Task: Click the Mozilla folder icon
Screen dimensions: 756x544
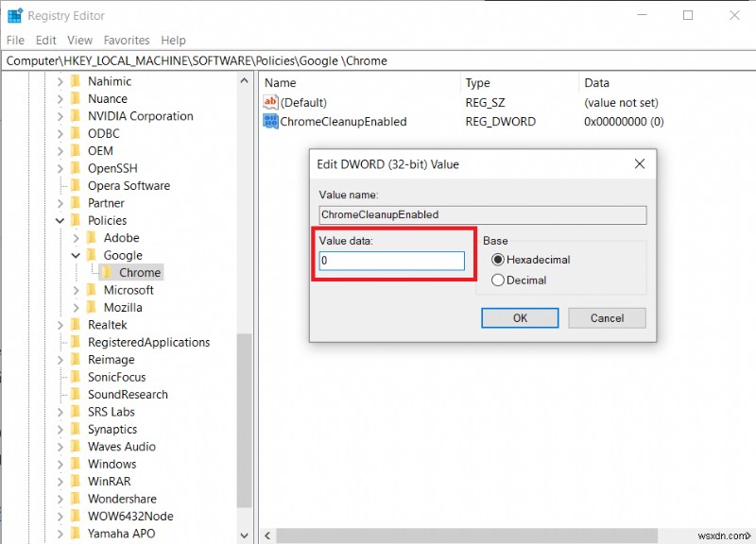Action: pos(92,307)
